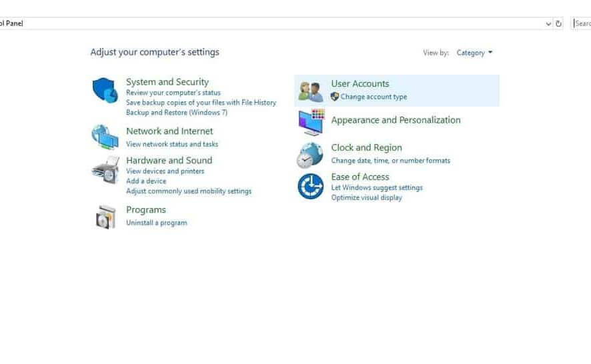This screenshot has width=591, height=364.
Task: Click the Programs heading
Action: tap(146, 210)
